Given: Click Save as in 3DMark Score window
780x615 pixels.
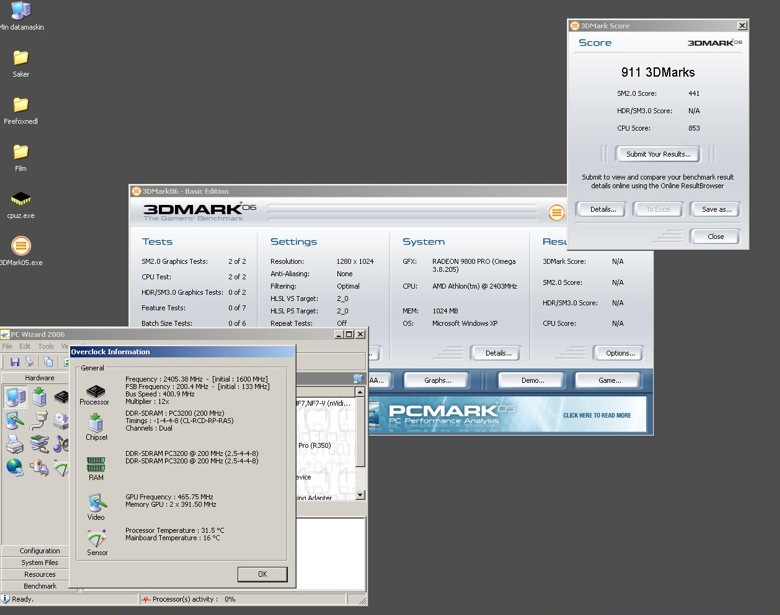Looking at the screenshot, I should tap(716, 209).
